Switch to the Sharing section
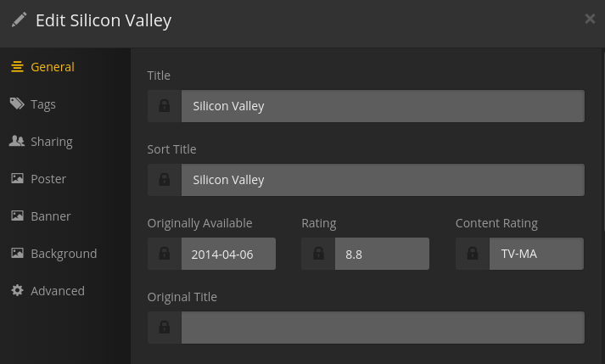Viewport: 605px width, 364px height. click(x=52, y=142)
